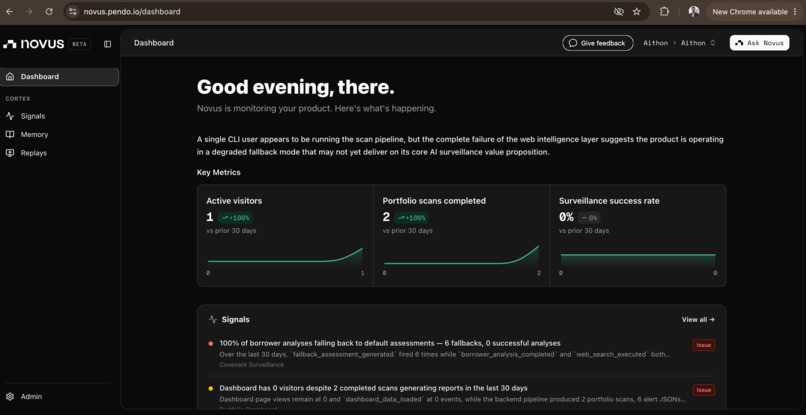Viewport: 806px width, 415px height.
Task: Select Dashboard in the sidebar
Action: tap(60, 77)
